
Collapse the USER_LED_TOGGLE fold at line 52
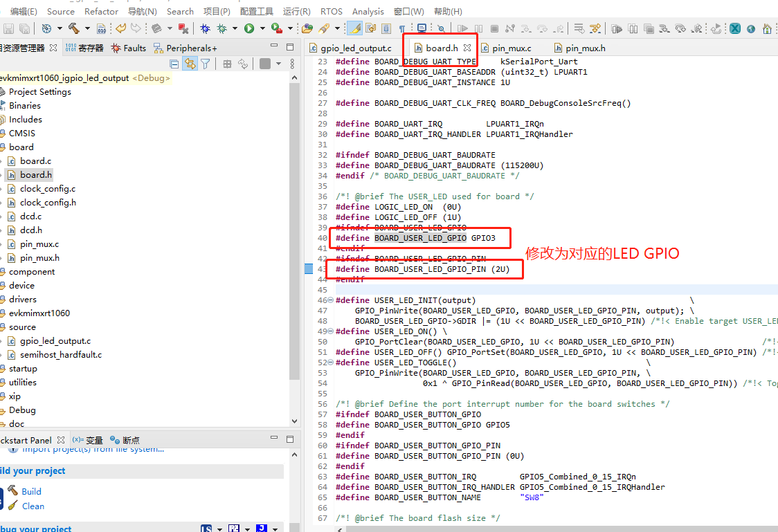coord(331,363)
